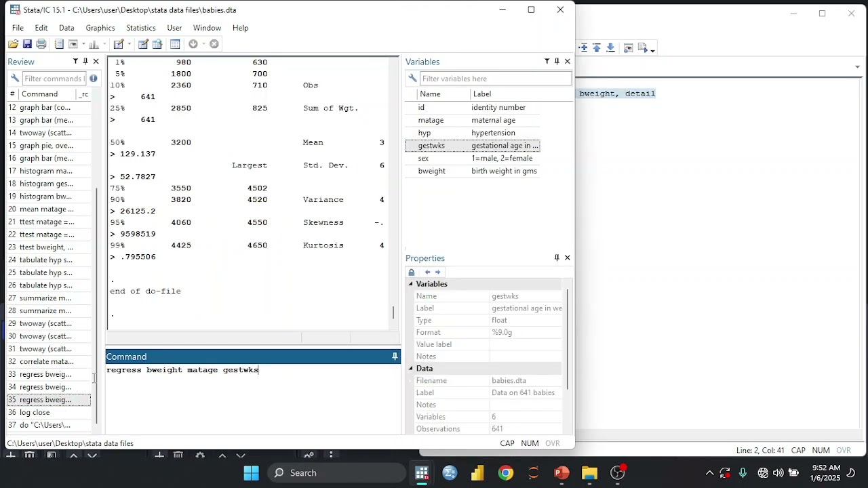Open the Clear –more– button dropdown arrow
The image size is (868, 488).
203,44
